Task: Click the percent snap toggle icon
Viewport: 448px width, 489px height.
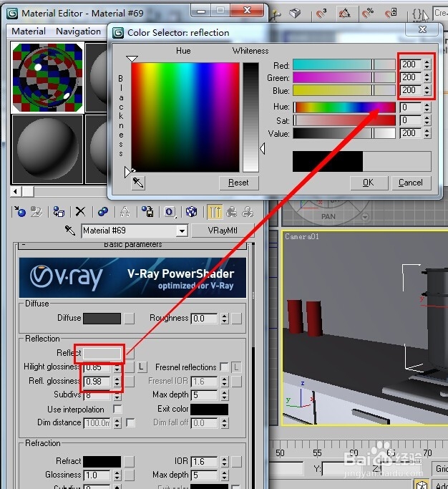Action: (x=368, y=14)
